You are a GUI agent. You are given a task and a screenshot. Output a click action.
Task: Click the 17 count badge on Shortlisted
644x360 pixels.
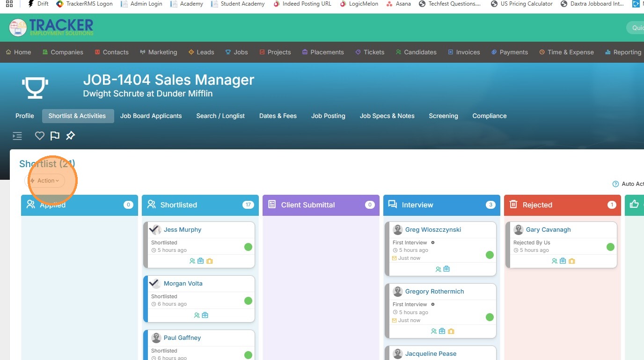(248, 205)
